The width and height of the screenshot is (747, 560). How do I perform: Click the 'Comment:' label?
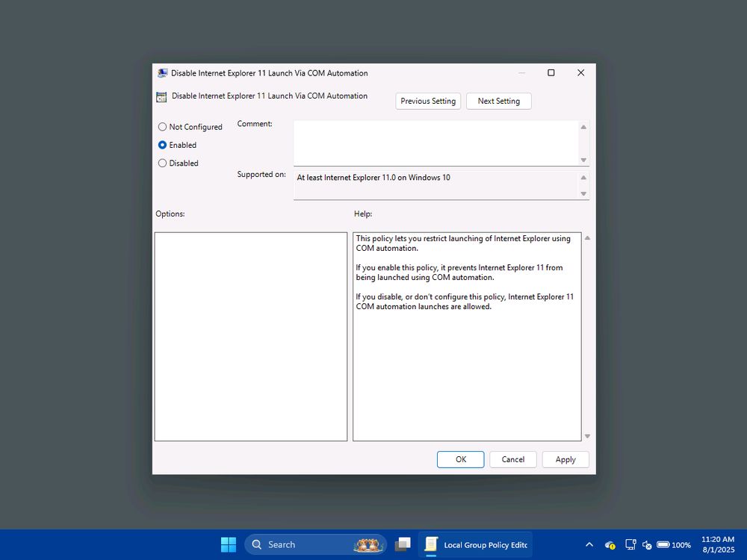[x=255, y=124]
